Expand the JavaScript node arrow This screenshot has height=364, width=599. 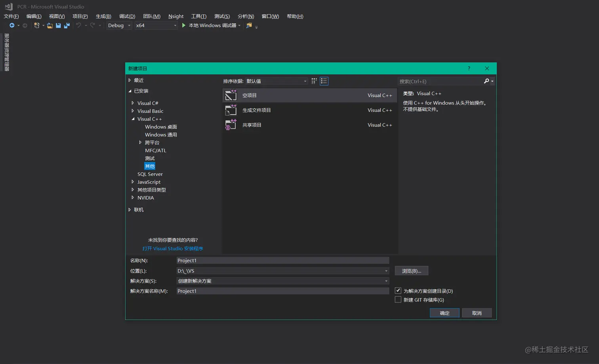click(133, 182)
